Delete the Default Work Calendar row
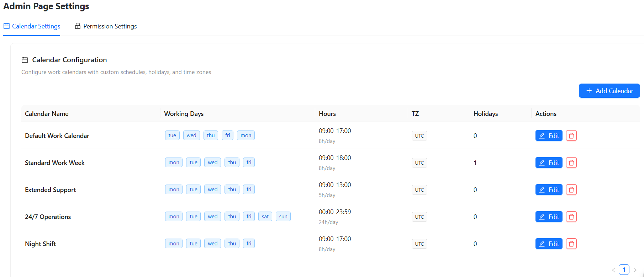644x277 pixels. pyautogui.click(x=571, y=135)
